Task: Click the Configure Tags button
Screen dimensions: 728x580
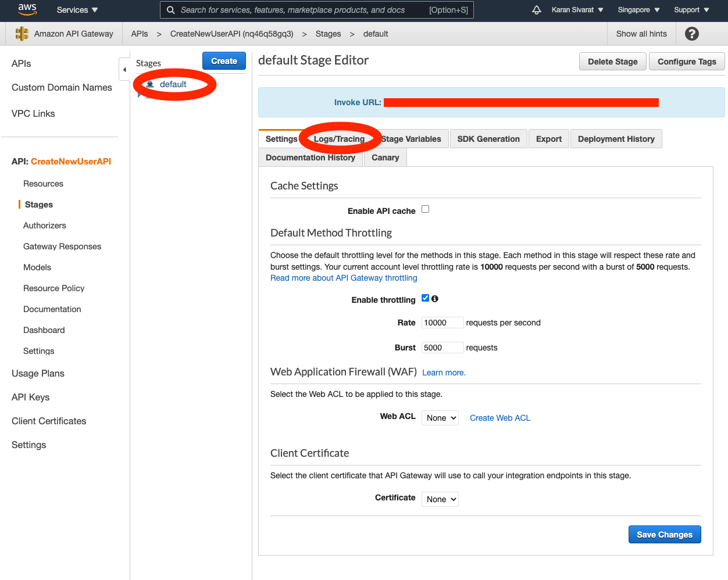Action: tap(687, 62)
